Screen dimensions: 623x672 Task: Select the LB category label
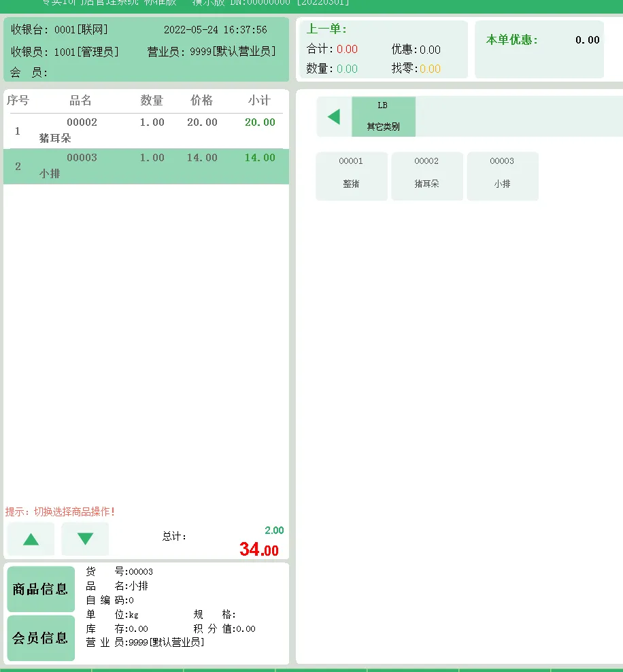coord(382,106)
